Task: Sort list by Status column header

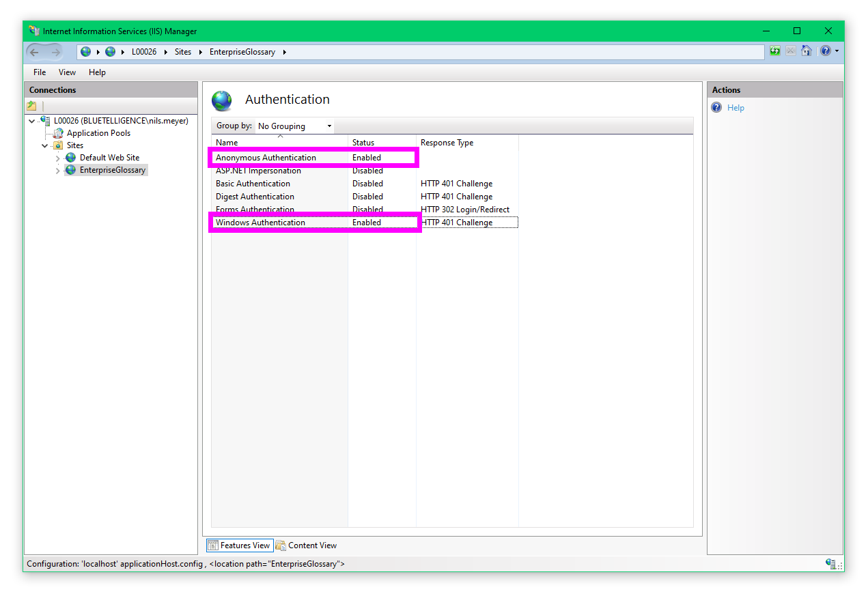Action: click(363, 143)
